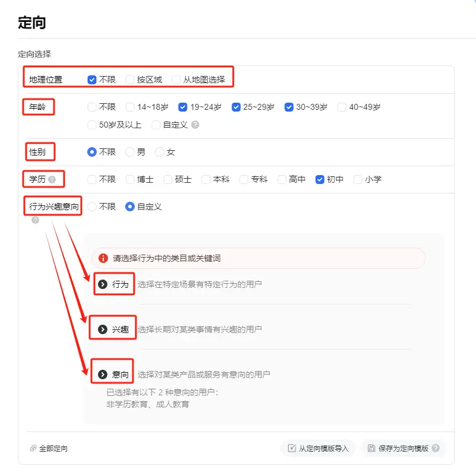The image size is (476, 476).
Task: Check 本科 education option
Action: [206, 179]
